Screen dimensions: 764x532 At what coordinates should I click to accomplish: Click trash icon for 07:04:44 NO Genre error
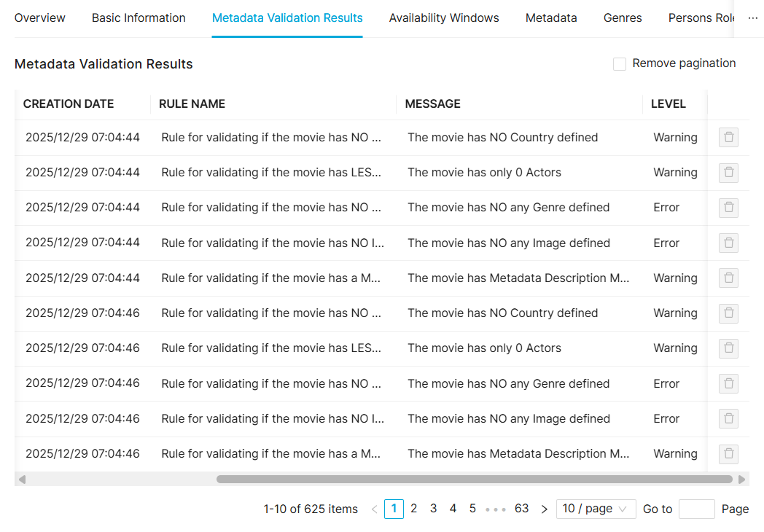728,208
